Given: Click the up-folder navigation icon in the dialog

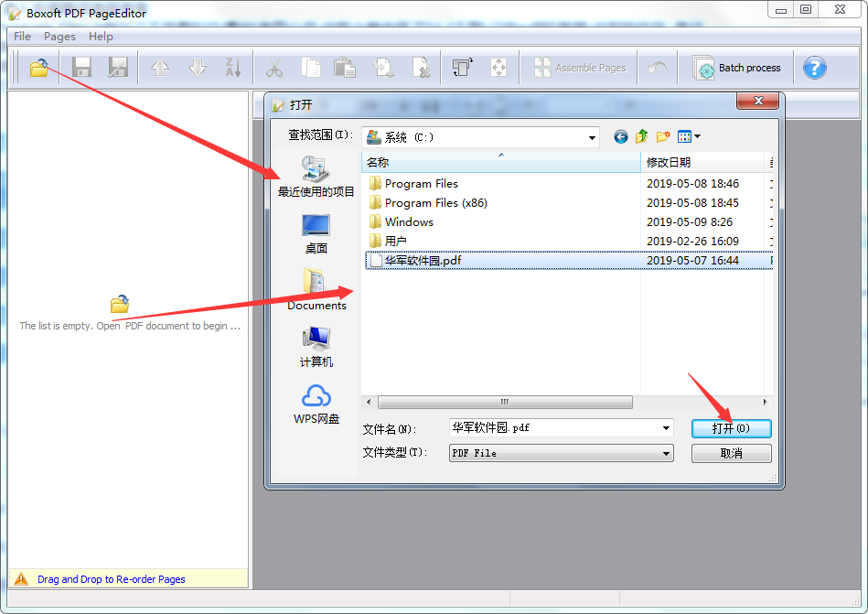Looking at the screenshot, I should click(x=641, y=135).
